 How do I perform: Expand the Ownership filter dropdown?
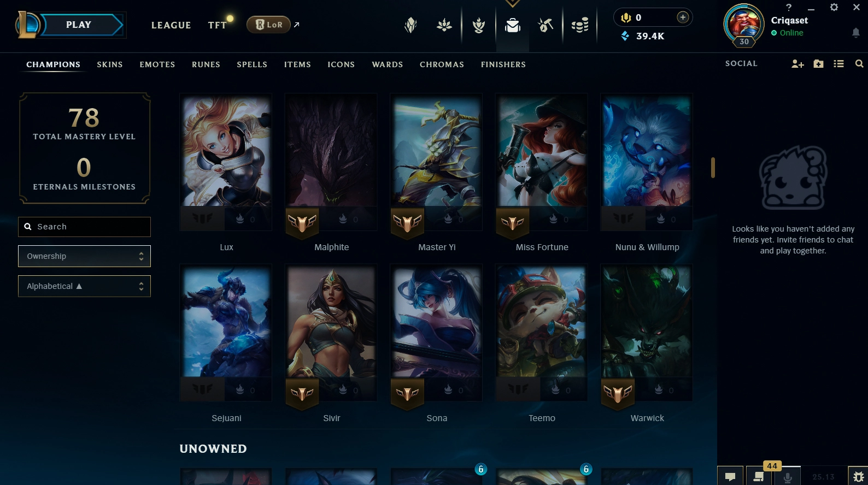click(84, 256)
